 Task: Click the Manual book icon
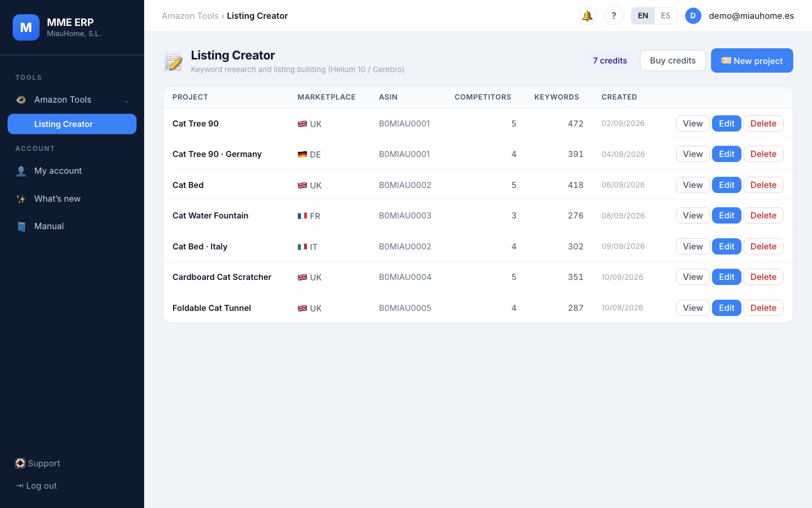pos(21,227)
